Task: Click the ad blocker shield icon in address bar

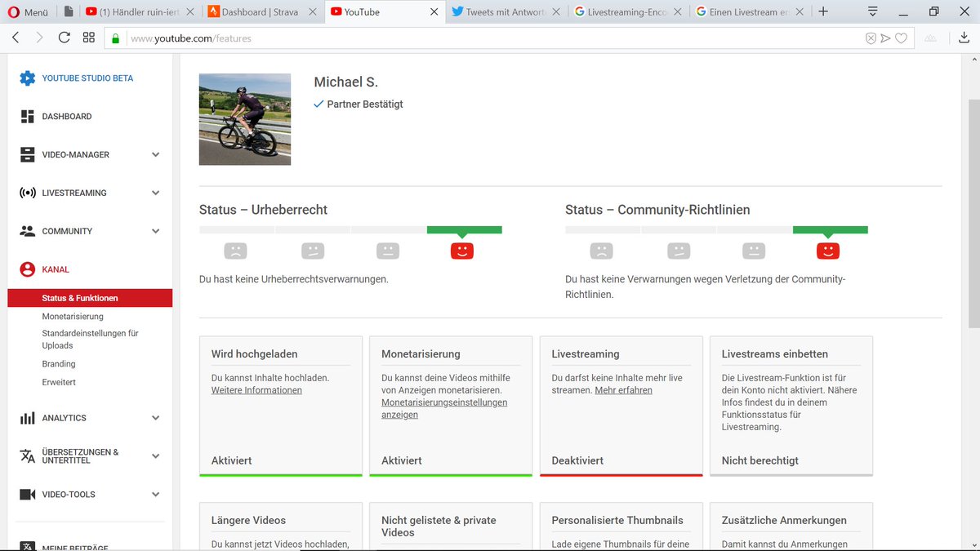Action: (x=871, y=38)
